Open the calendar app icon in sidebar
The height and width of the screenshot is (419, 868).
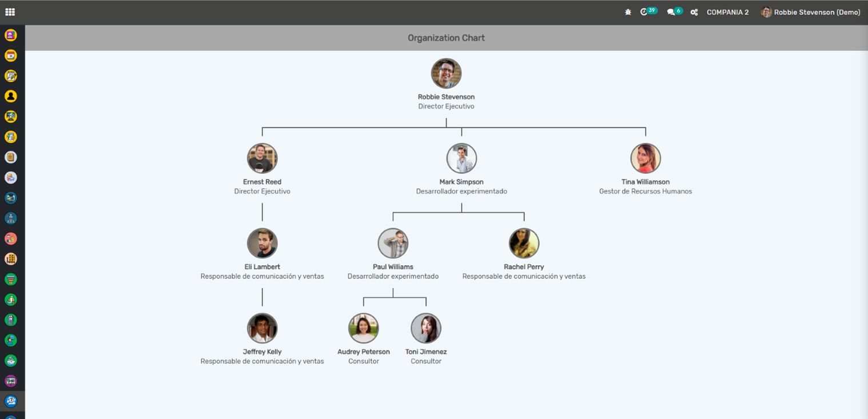(10, 55)
